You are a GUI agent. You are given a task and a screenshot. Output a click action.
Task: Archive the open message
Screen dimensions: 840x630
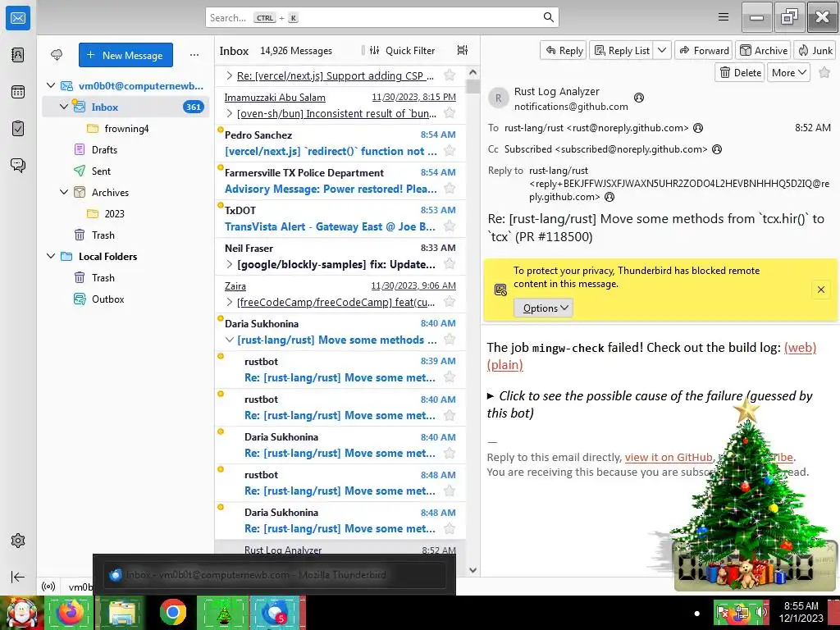[x=764, y=50]
